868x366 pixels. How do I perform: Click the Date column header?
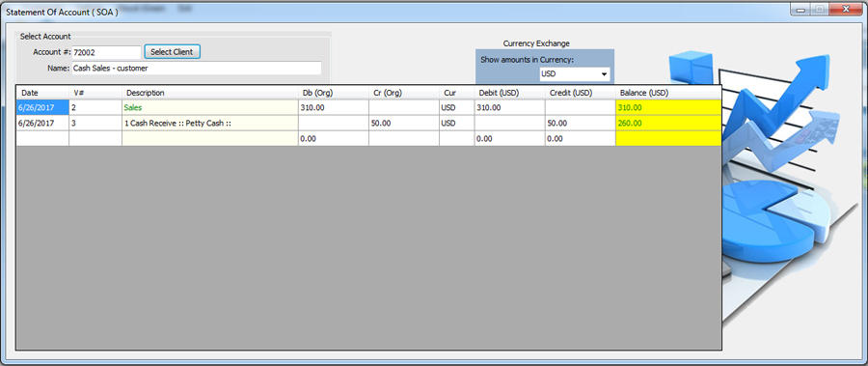(x=42, y=93)
